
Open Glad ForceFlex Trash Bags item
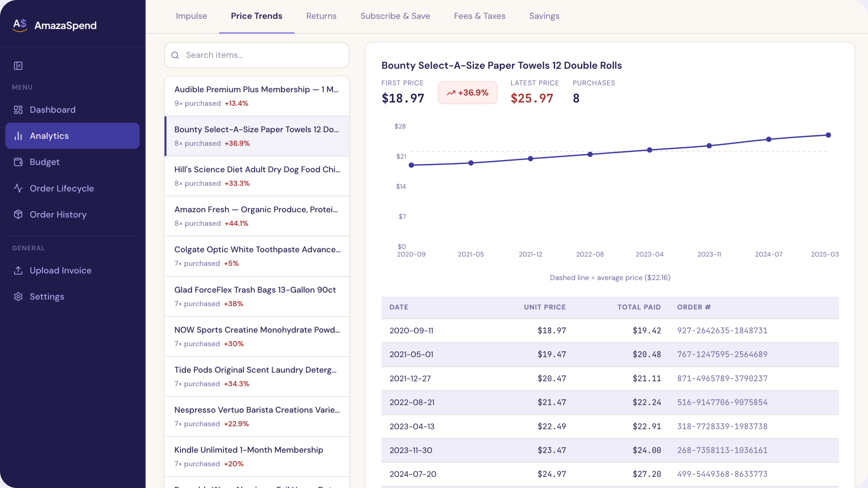click(x=257, y=296)
